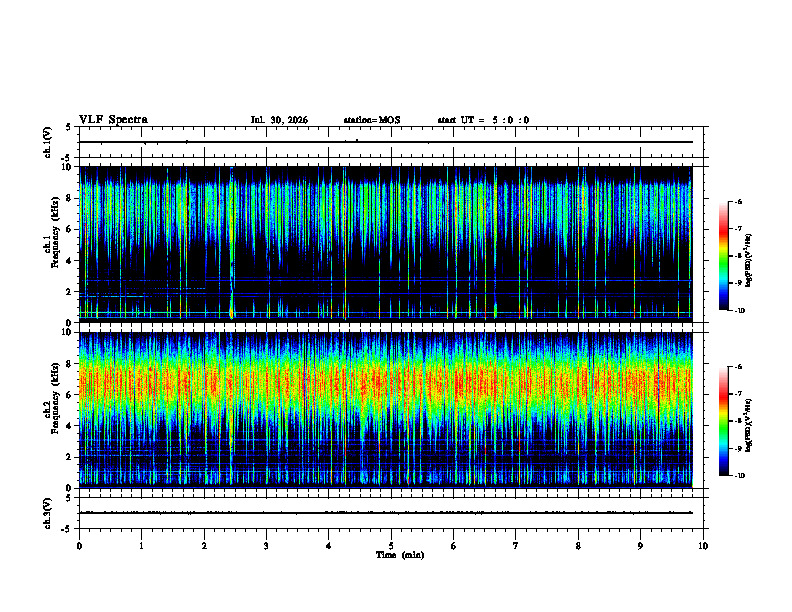792x612 pixels.
Task: Click the "ch.3(V)" waveform axis label
Action: click(47, 513)
